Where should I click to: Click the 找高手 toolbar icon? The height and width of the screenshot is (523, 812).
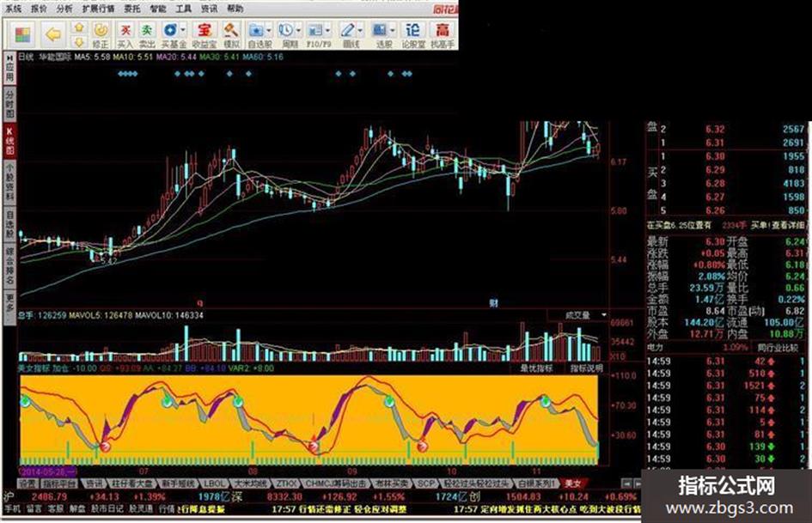click(x=443, y=34)
